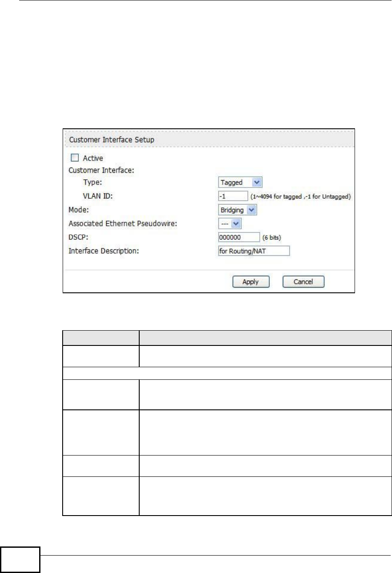
Task: Focus the VLAN ID input field
Action: tap(233, 196)
